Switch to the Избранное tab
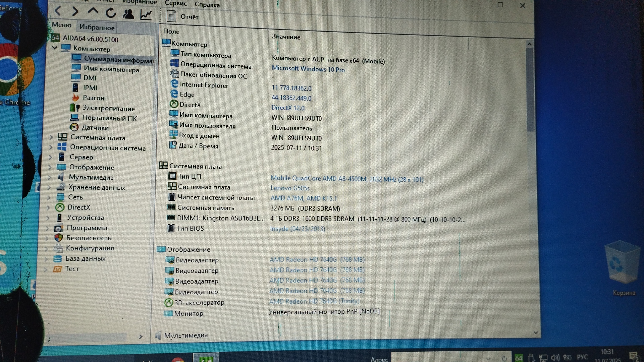 tap(97, 27)
